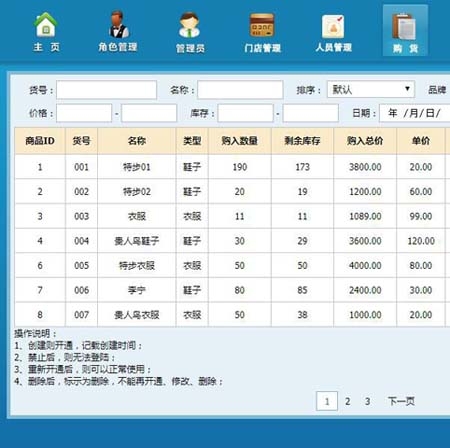Click the 2400.00 total price cell

tap(365, 290)
